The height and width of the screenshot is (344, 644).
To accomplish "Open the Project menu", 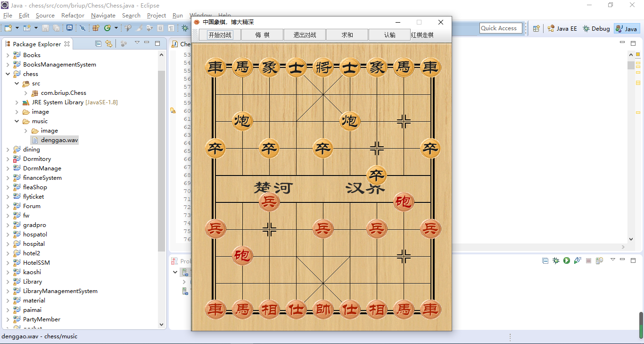I will (157, 16).
